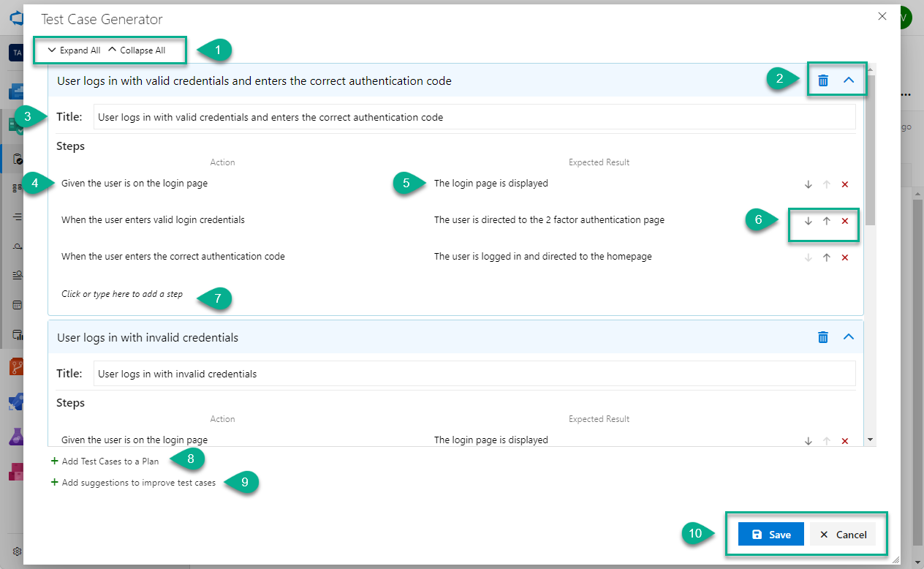Click 'Click or type here to add a step'
Viewport: 924px width, 569px height.
pos(122,294)
